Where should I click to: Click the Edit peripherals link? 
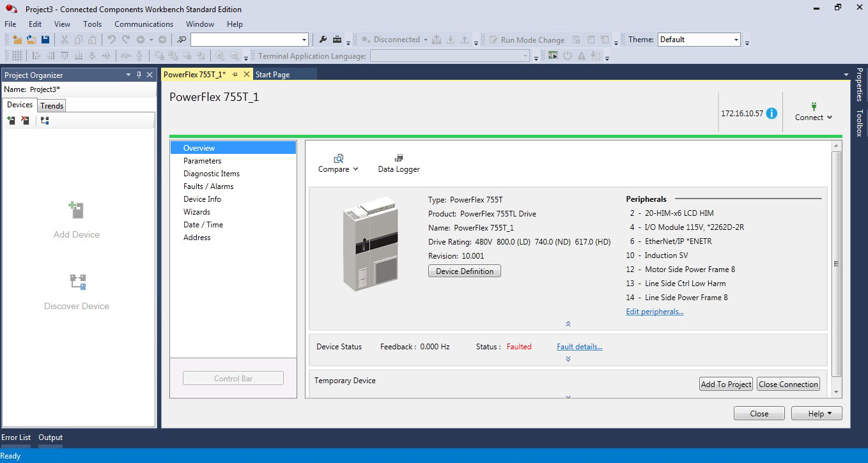(655, 312)
